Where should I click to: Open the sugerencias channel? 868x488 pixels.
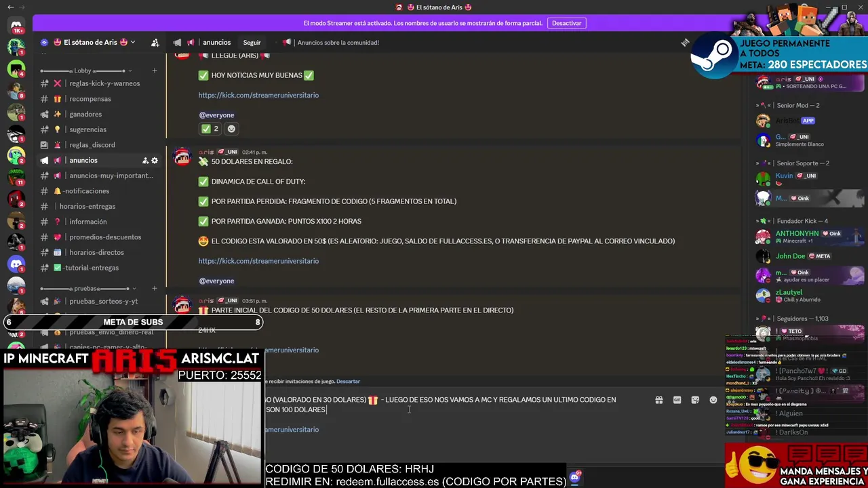click(x=98, y=129)
